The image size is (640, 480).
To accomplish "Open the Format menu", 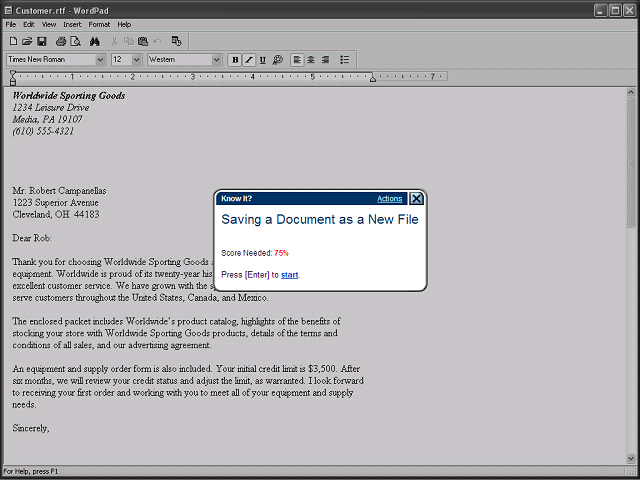I will pyautogui.click(x=99, y=24).
